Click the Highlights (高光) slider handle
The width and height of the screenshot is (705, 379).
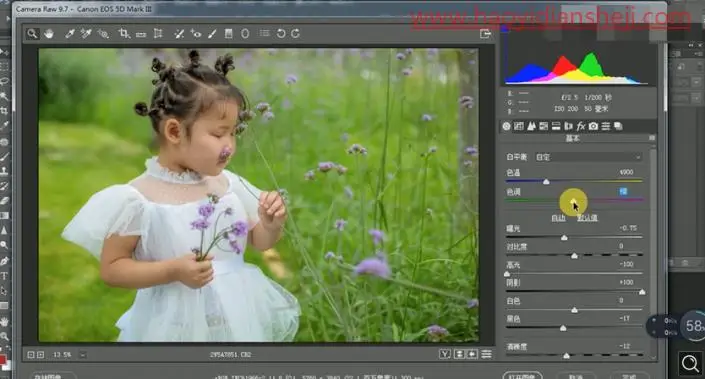tap(507, 274)
